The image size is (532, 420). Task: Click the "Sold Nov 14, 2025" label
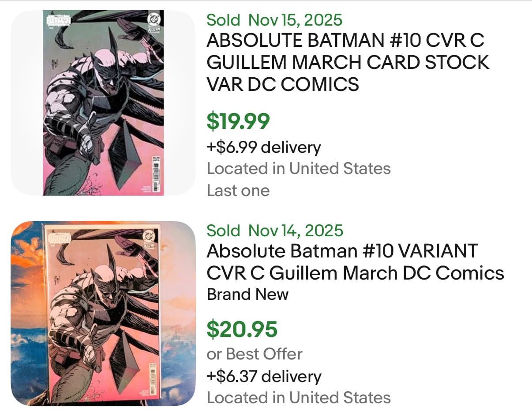pyautogui.click(x=274, y=231)
